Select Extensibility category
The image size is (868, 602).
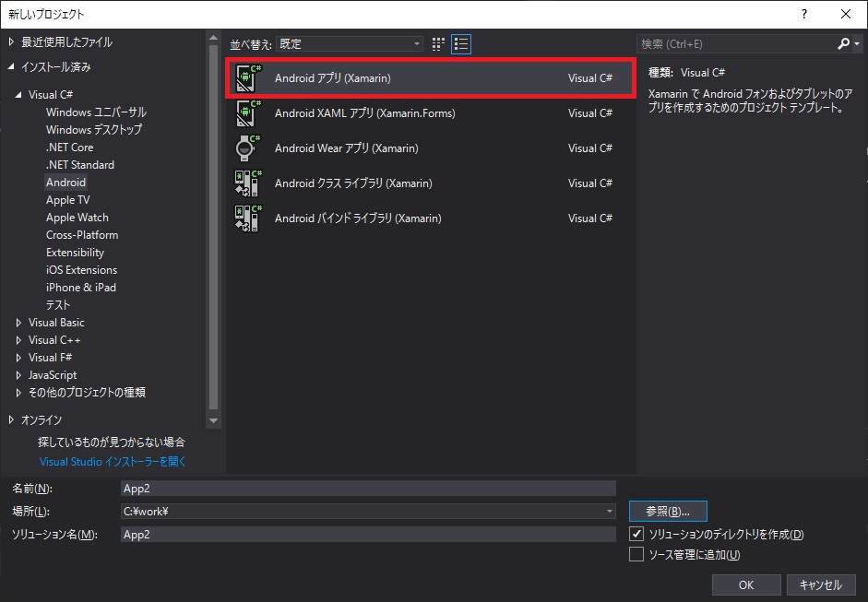76,253
